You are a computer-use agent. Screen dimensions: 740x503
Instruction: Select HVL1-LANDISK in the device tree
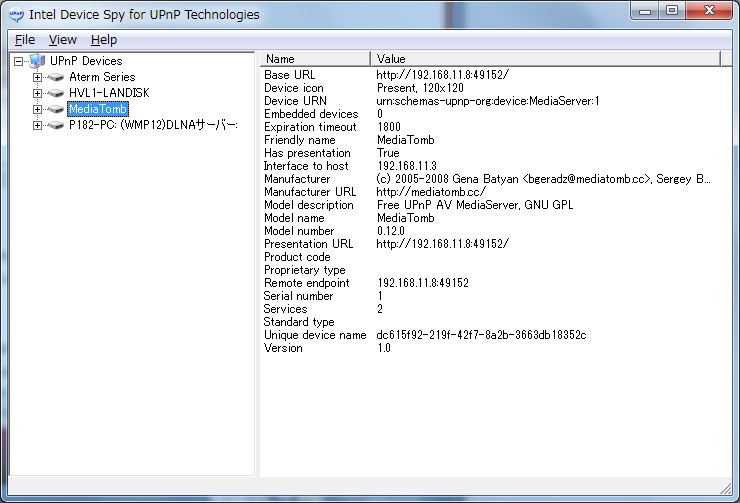[109, 93]
